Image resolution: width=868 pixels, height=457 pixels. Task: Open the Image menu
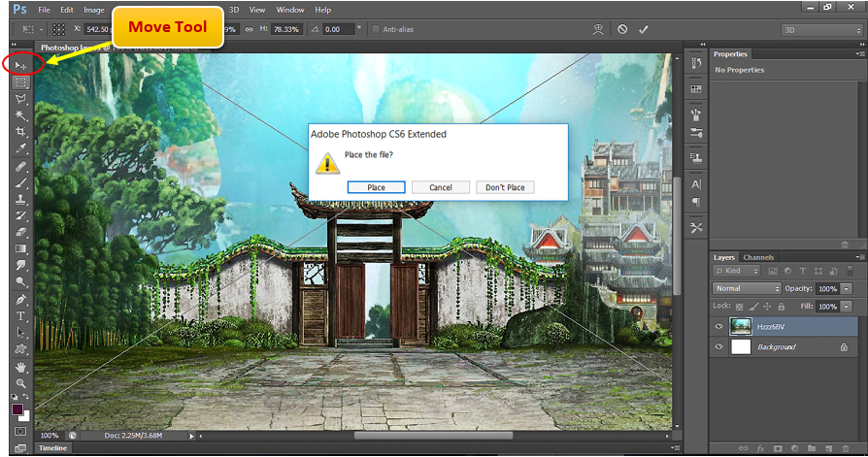[x=93, y=10]
